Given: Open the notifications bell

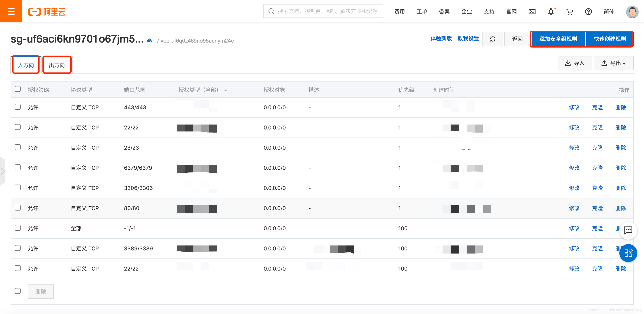Looking at the screenshot, I should point(551,11).
